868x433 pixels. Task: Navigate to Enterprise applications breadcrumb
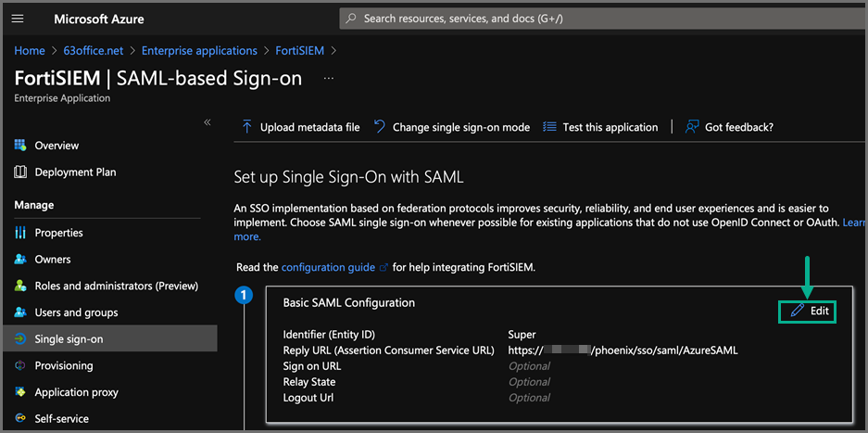[x=199, y=50]
